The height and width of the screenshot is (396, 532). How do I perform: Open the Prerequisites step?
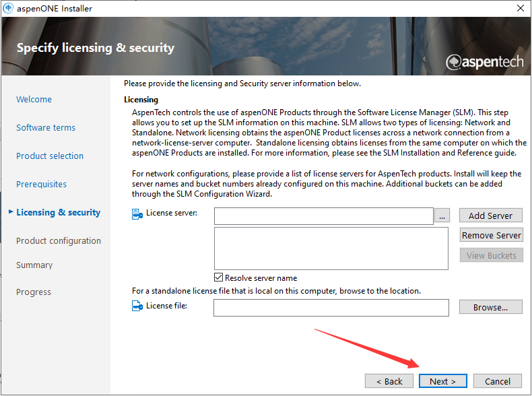[x=41, y=185]
